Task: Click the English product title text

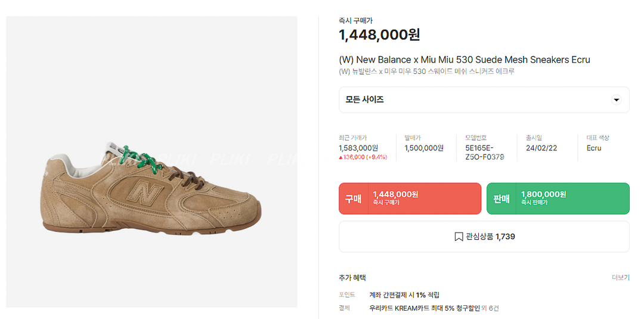Action: click(464, 60)
